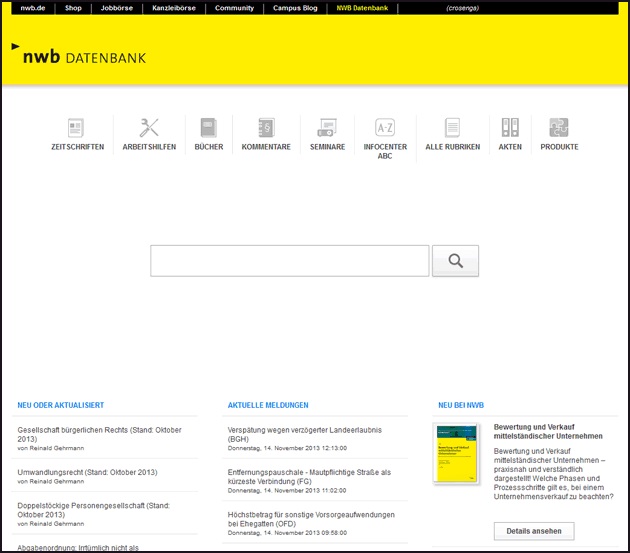Open the Shop tab in top bar
Viewport: 630px width, 553px height.
click(73, 8)
